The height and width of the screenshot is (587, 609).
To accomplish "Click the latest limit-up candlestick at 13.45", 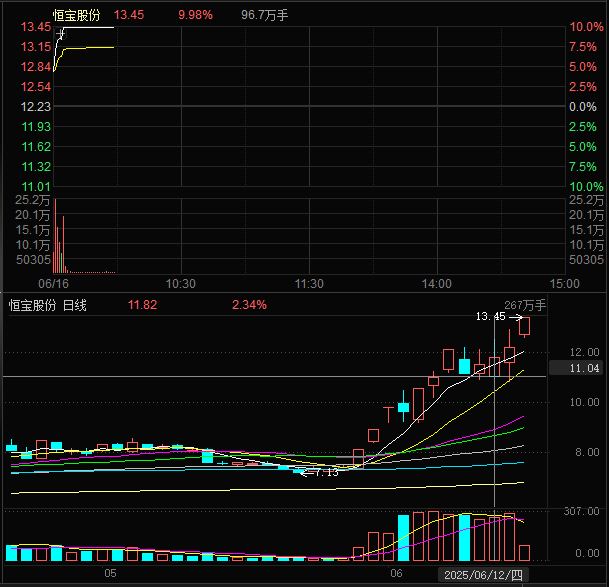I will (524, 326).
